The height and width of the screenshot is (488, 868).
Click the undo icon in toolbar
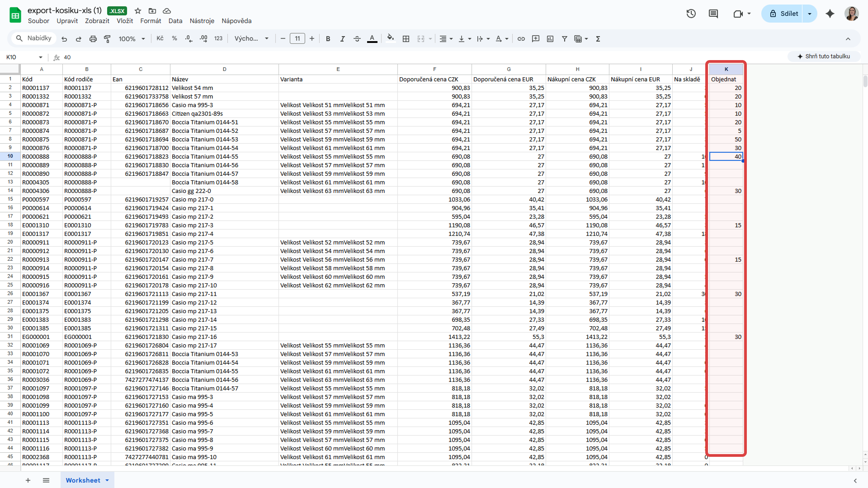64,39
